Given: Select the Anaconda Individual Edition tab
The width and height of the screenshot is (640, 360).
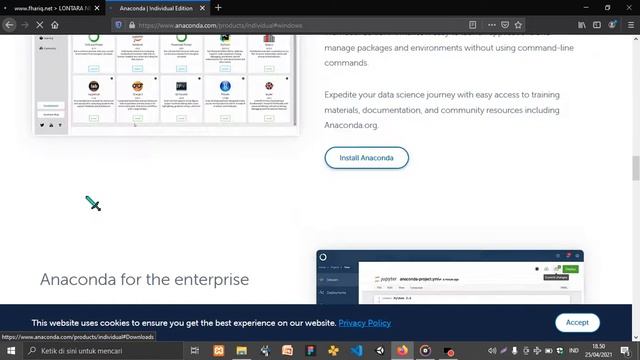Looking at the screenshot, I should point(155,8).
